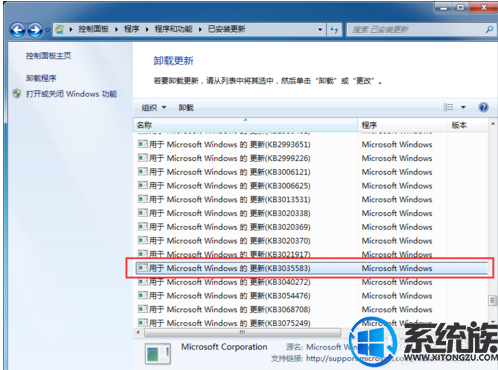Viewport: 498px width, 370px height.
Task: Sort by the 程序 column header
Action: point(402,125)
